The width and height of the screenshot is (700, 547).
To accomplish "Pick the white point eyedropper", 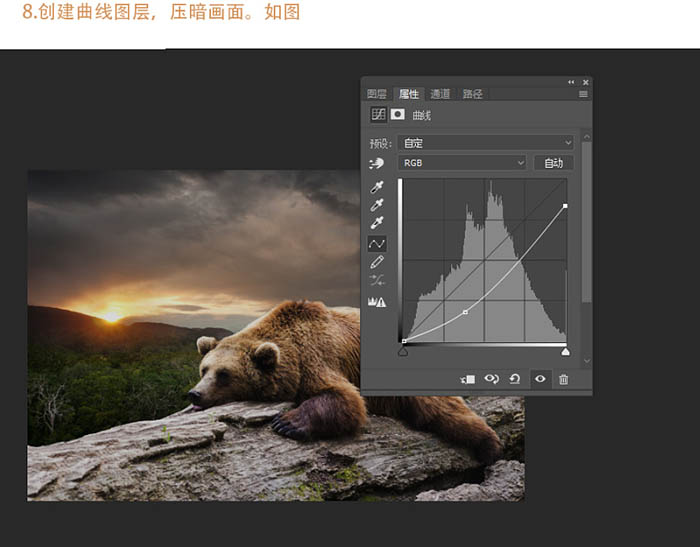I will [x=377, y=222].
